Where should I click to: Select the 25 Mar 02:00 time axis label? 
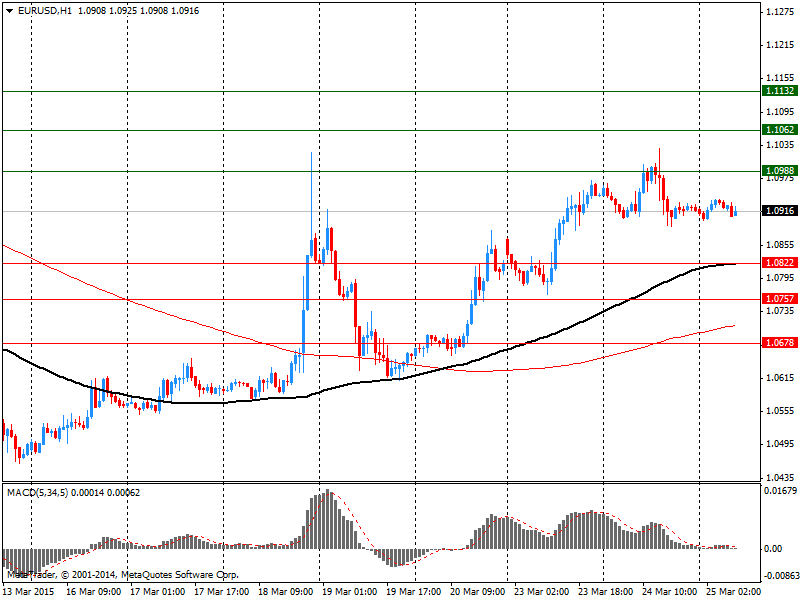point(734,592)
